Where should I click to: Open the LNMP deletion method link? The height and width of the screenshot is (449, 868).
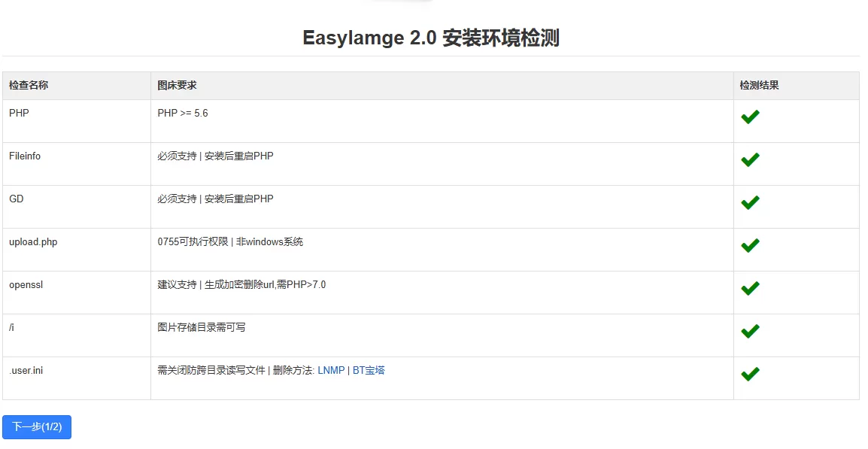coord(331,370)
